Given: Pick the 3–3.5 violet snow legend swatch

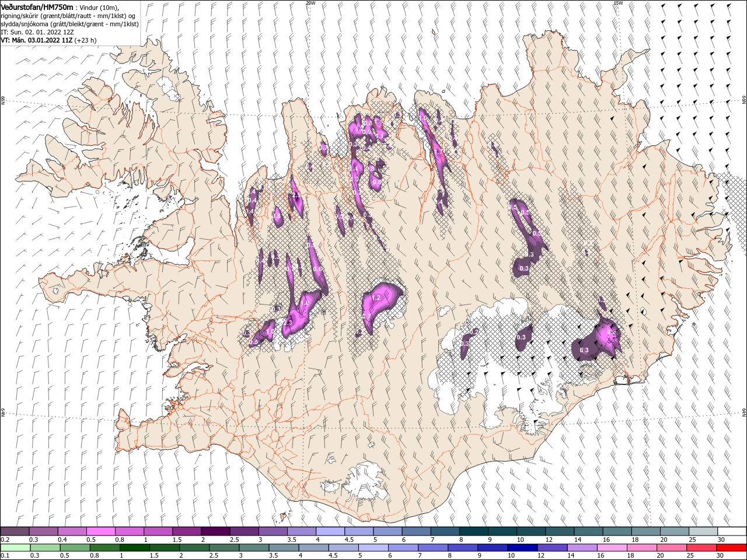Looking at the screenshot, I should tap(273, 531).
